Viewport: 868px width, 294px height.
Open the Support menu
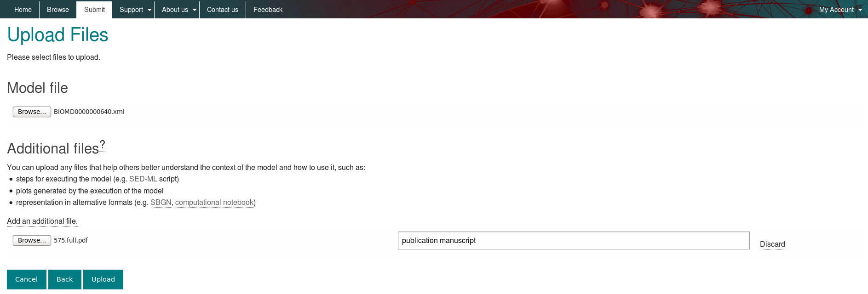(131, 10)
